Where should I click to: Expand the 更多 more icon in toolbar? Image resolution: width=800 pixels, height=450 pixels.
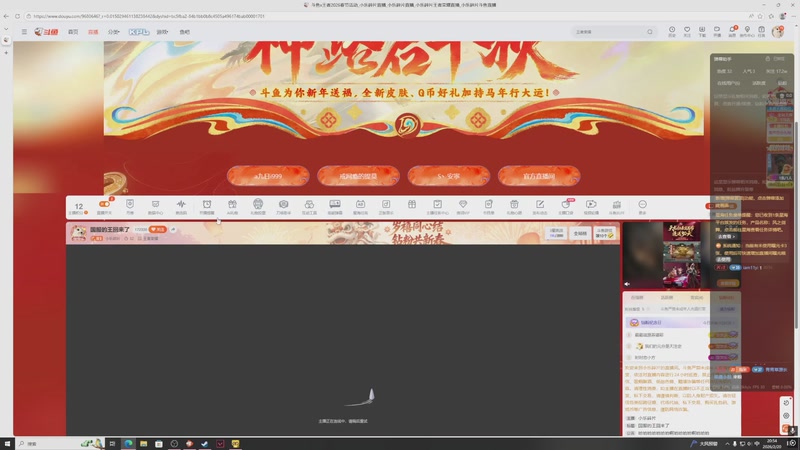coord(642,206)
